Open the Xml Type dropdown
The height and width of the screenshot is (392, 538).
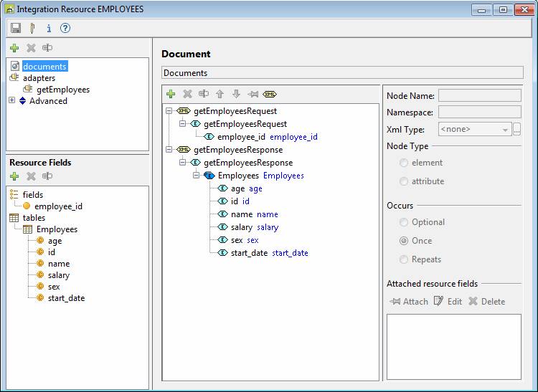click(x=506, y=130)
